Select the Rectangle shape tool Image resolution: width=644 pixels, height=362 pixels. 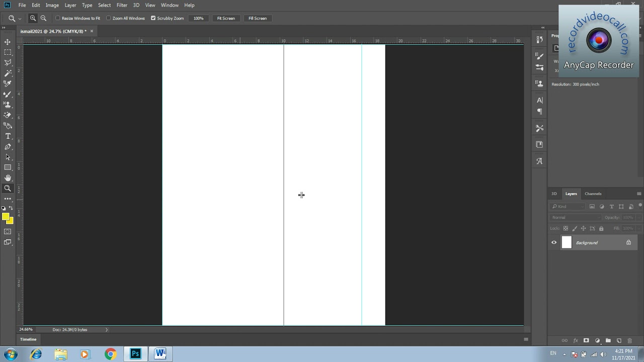coord(8,167)
